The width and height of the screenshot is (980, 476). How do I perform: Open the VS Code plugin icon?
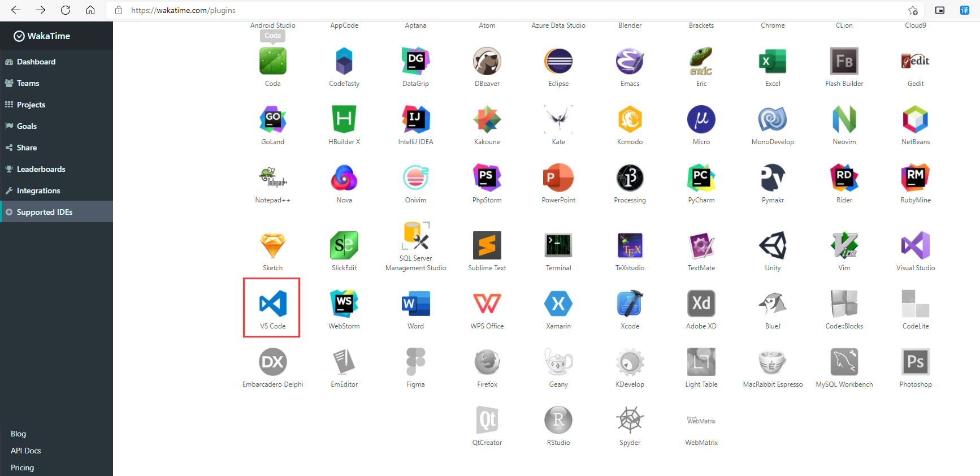[x=272, y=304]
